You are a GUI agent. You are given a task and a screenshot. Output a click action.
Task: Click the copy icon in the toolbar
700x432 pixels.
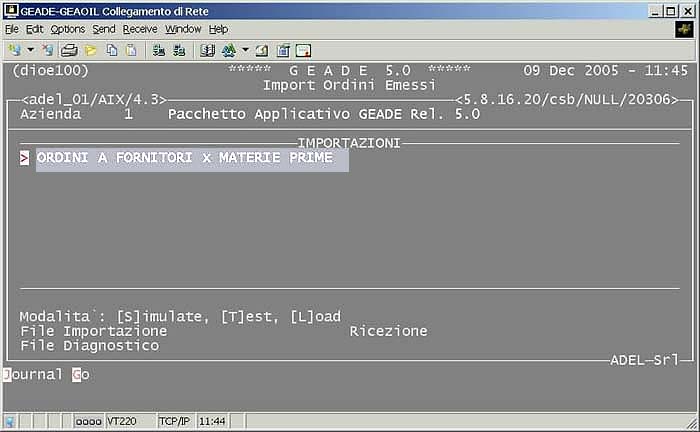(112, 49)
